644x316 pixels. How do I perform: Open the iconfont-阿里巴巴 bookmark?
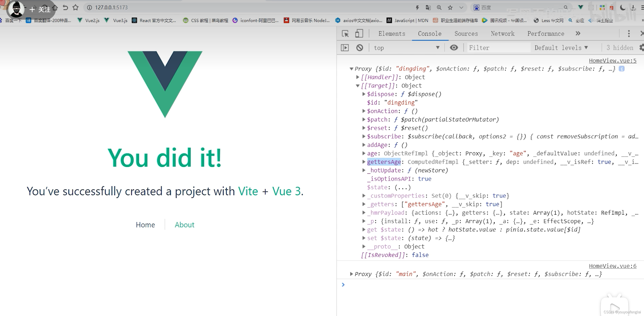255,20
